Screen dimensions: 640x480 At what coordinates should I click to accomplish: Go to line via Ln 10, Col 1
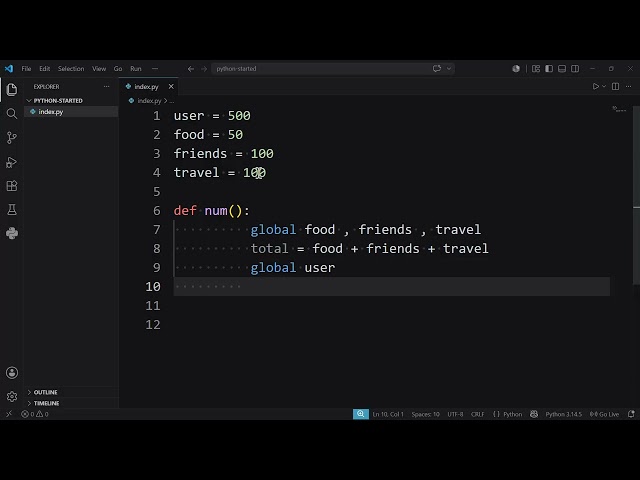point(388,414)
